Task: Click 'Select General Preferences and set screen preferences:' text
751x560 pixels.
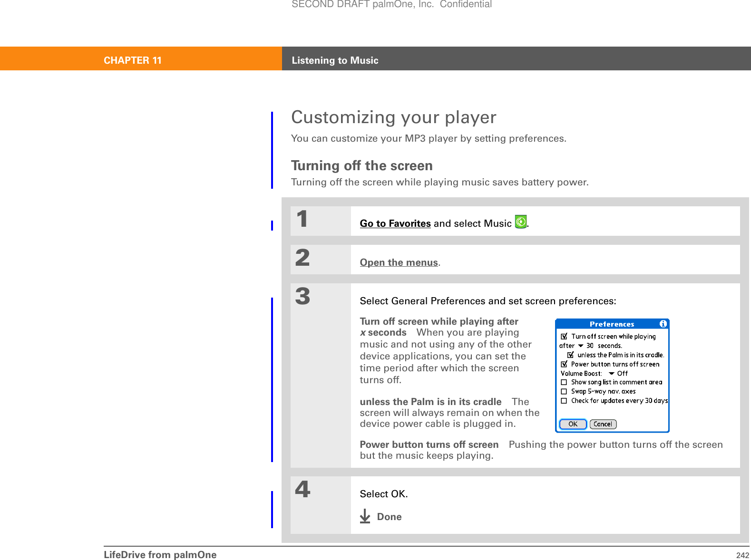Action: [x=488, y=301]
